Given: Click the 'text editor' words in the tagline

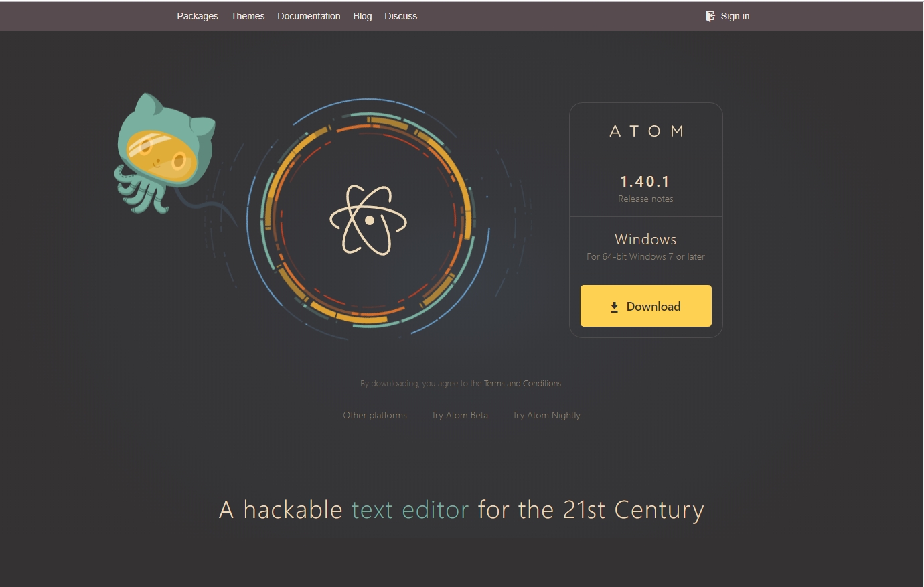Looking at the screenshot, I should [410, 510].
